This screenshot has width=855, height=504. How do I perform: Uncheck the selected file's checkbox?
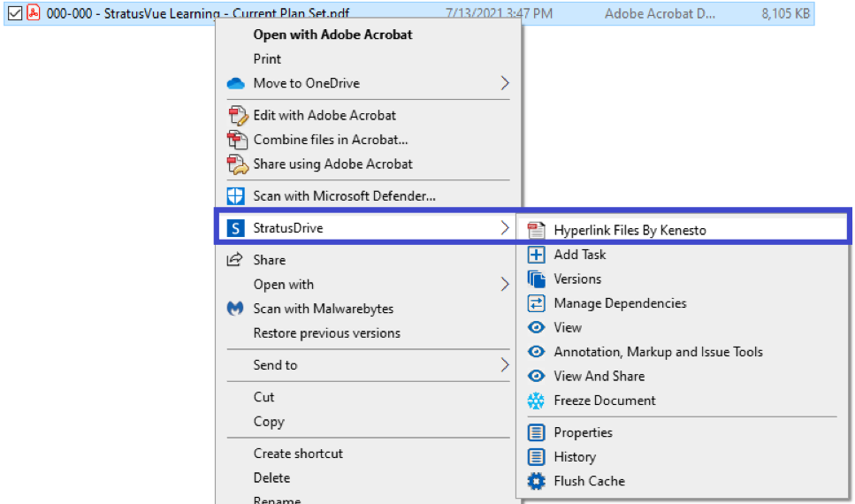click(15, 13)
